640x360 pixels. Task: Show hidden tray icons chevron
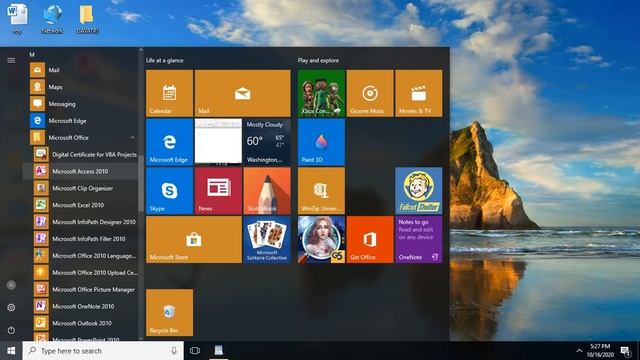pyautogui.click(x=579, y=351)
